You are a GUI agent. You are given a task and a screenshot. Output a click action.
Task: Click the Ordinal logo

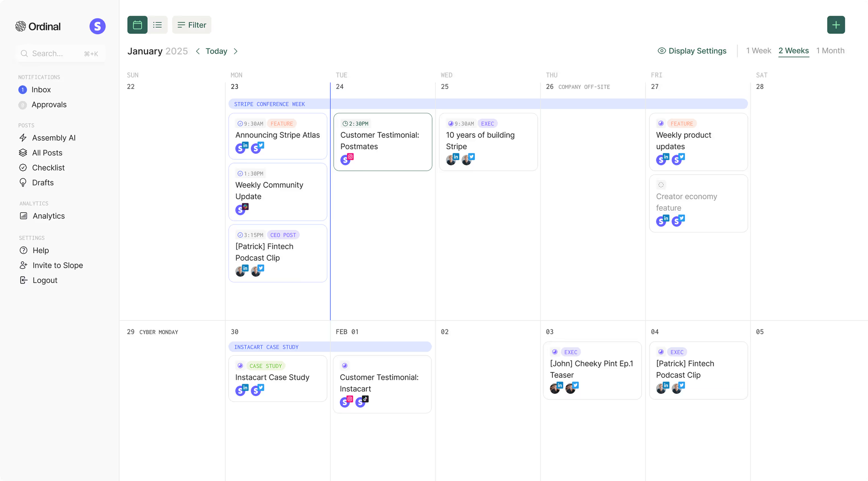(38, 26)
